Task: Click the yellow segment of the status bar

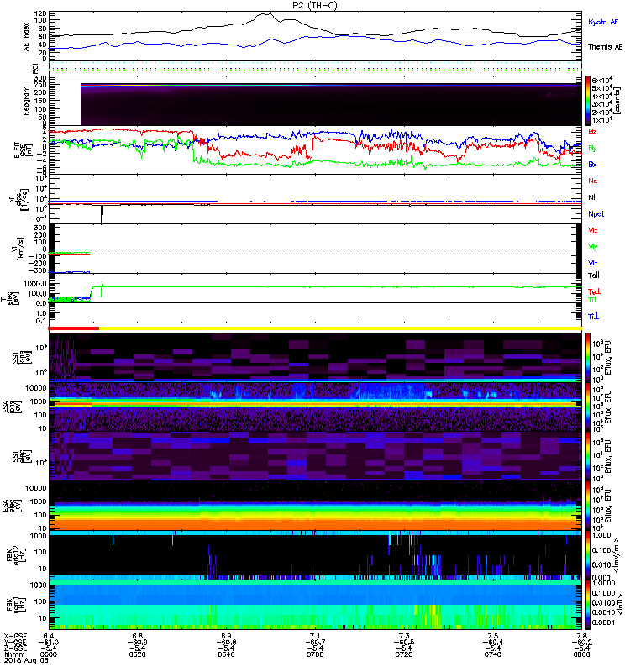Action: click(x=336, y=328)
